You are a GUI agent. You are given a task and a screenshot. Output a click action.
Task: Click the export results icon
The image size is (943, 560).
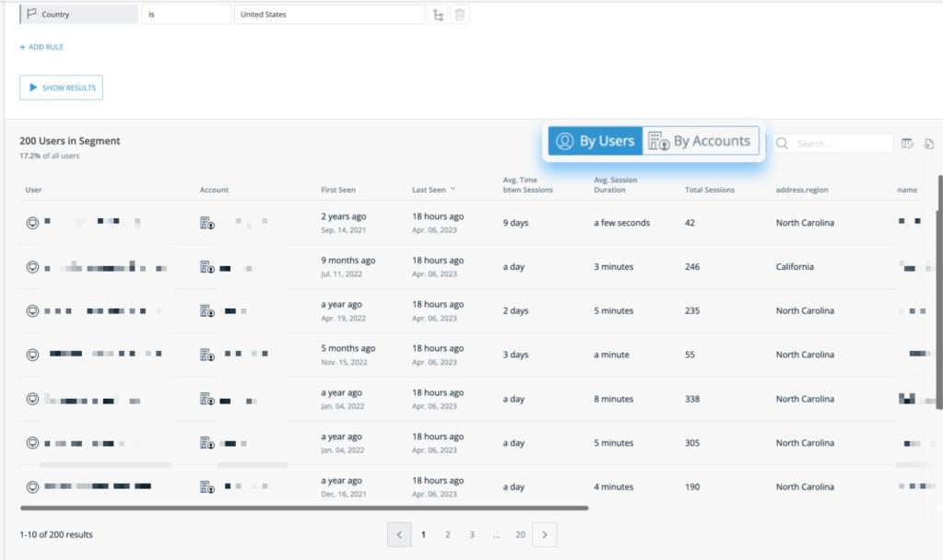[x=929, y=144]
